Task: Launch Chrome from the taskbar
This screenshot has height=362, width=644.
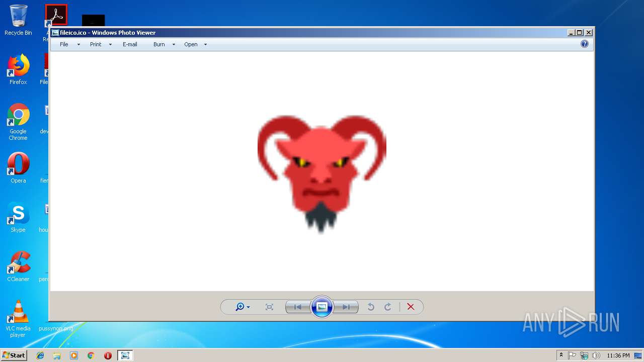Action: coord(91,355)
